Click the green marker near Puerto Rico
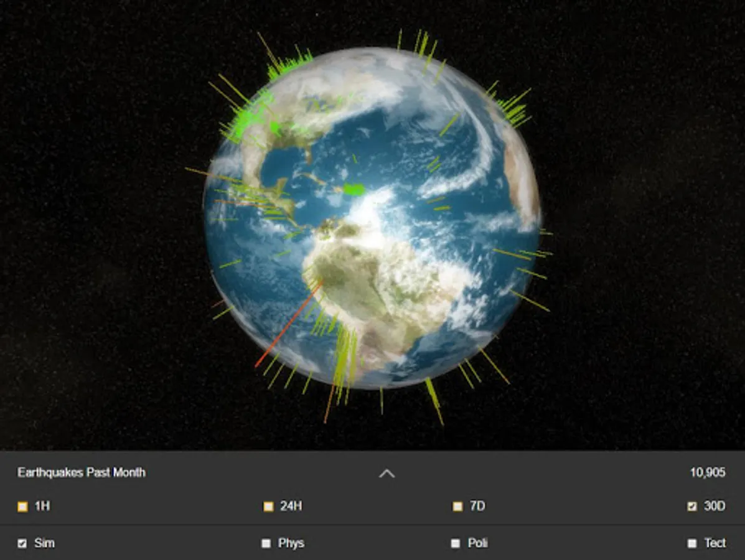 point(354,190)
